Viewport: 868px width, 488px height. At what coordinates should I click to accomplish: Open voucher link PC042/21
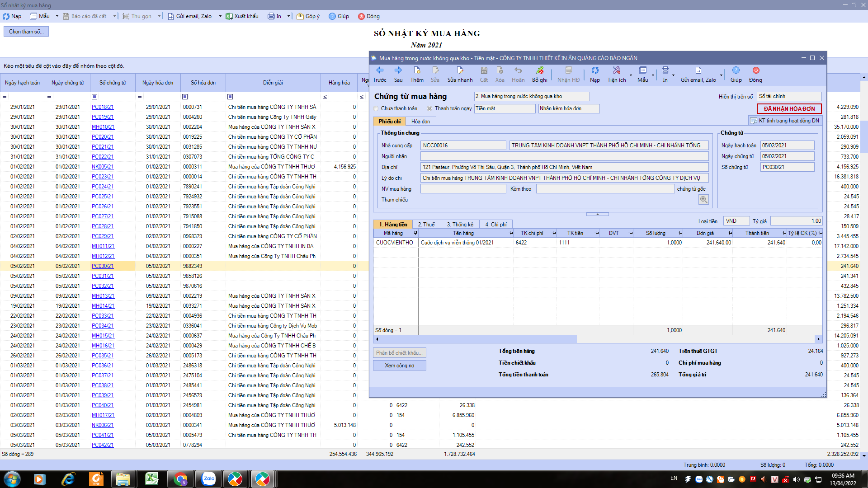tap(103, 445)
